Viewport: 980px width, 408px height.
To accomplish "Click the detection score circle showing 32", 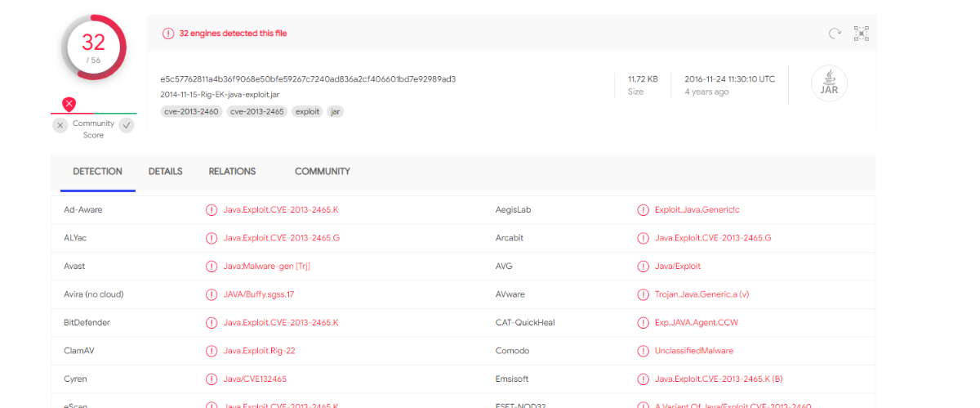I will click(x=93, y=47).
